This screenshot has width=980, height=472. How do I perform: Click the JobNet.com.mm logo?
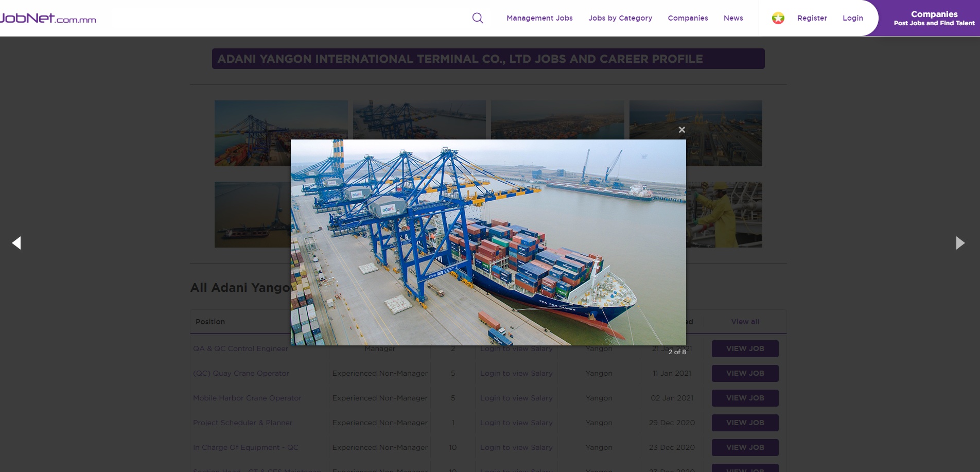[48, 18]
